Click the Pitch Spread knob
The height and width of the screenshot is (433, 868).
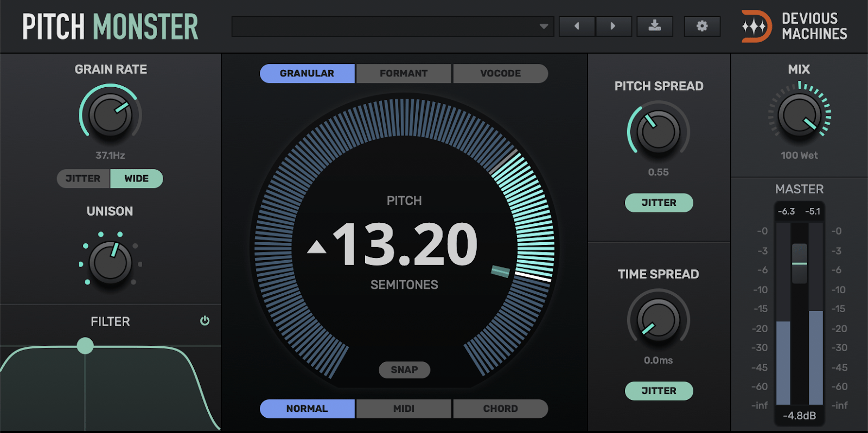[659, 132]
